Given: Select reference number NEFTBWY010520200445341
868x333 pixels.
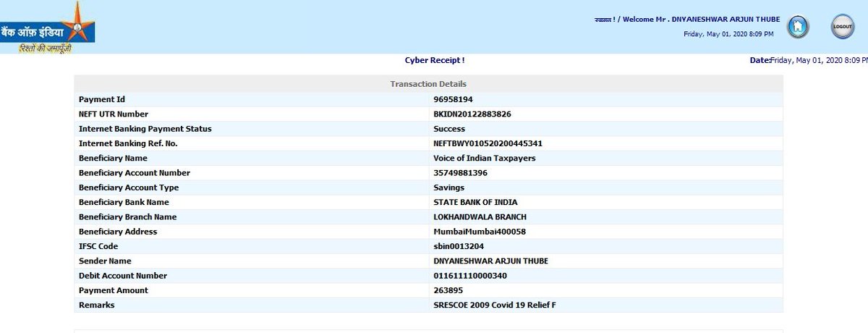Looking at the screenshot, I should pyautogui.click(x=488, y=143).
